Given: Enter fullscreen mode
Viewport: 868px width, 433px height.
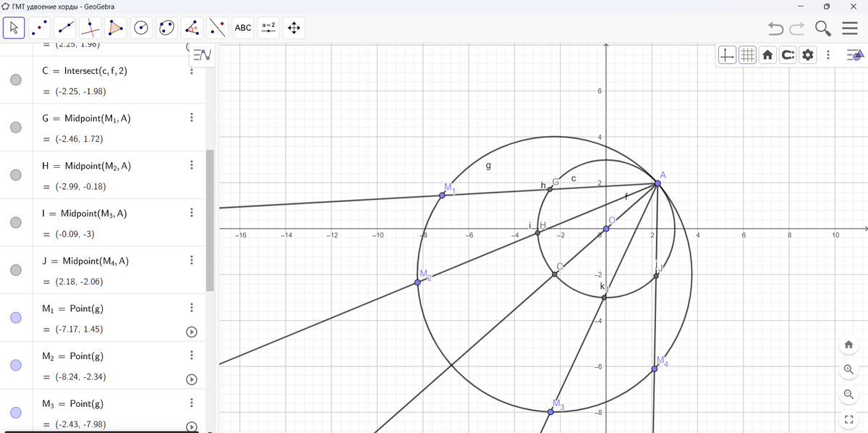Looking at the screenshot, I should 849,419.
